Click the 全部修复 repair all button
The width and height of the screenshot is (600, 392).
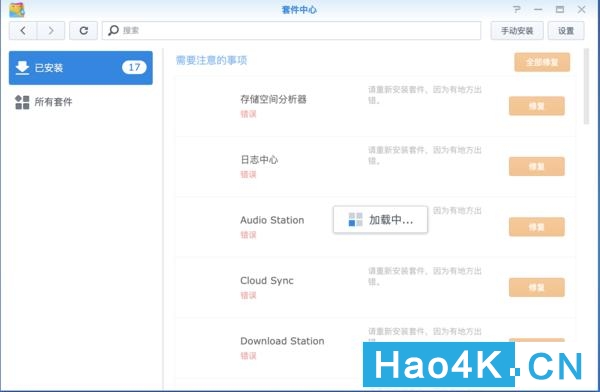click(542, 62)
